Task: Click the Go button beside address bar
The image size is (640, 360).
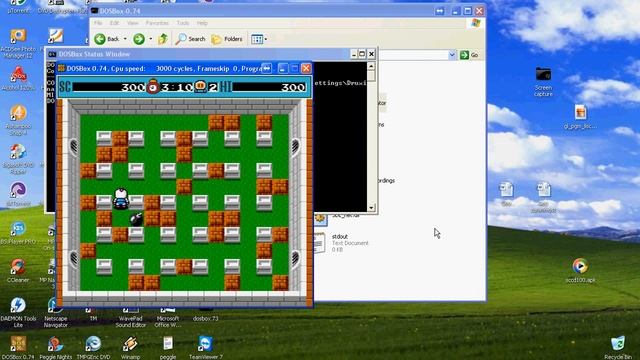Action: tap(469, 55)
